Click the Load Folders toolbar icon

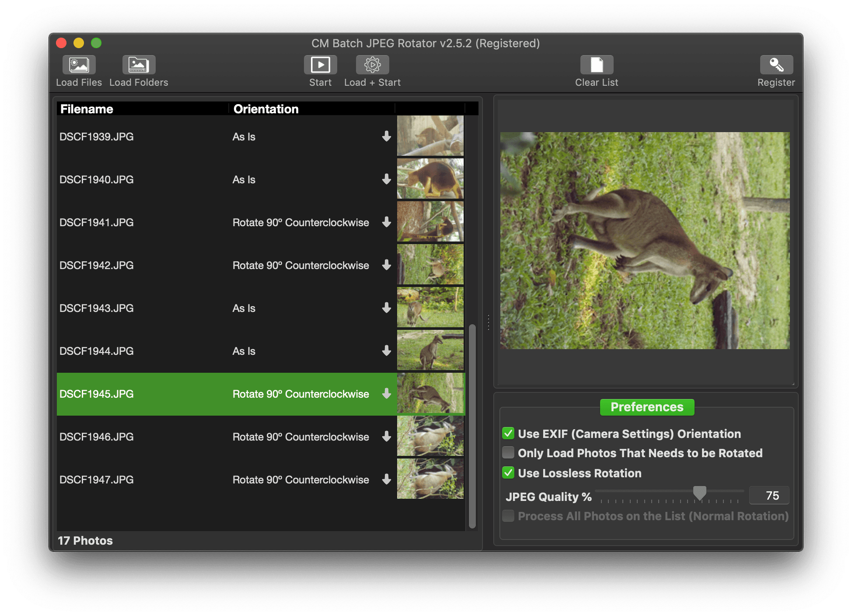[x=139, y=65]
